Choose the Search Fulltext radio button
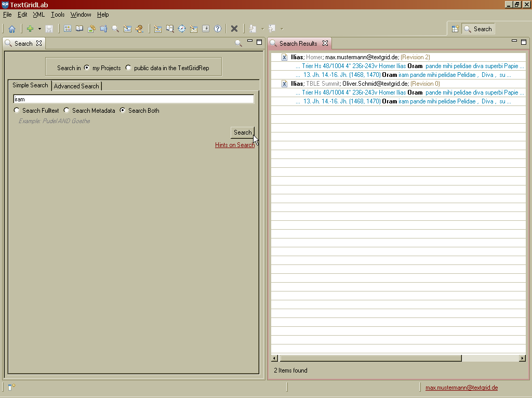This screenshot has height=398, width=532. 17,110
